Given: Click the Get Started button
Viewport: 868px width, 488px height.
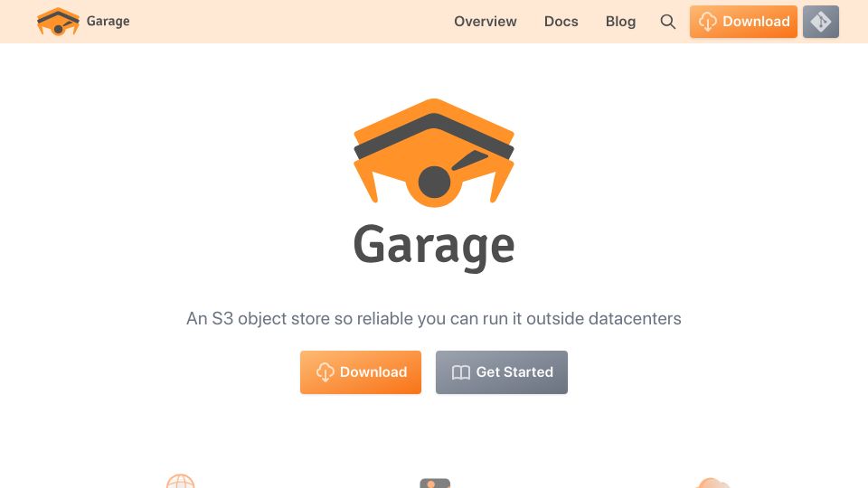Looking at the screenshot, I should pyautogui.click(x=502, y=372).
